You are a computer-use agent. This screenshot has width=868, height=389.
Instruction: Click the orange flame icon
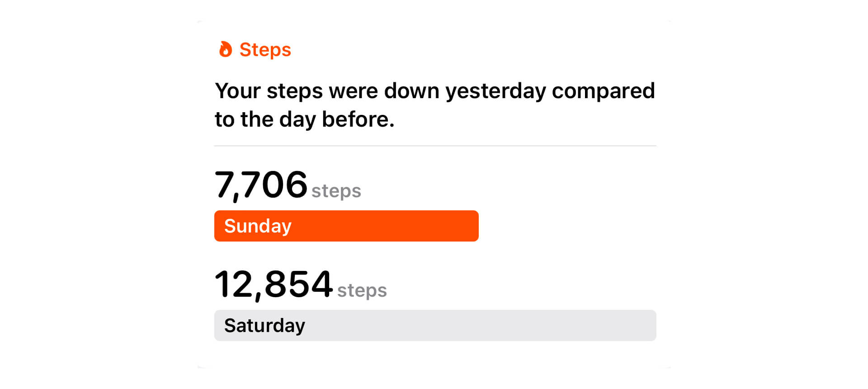[x=225, y=49]
